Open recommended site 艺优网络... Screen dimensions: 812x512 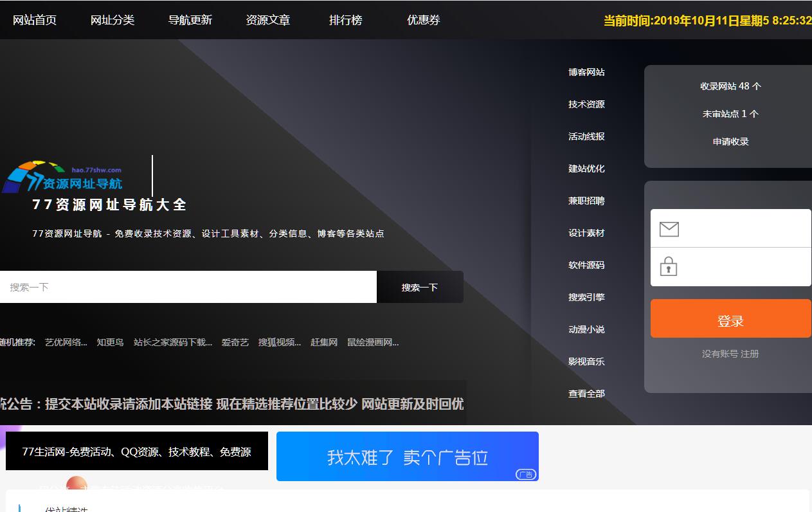pyautogui.click(x=66, y=342)
